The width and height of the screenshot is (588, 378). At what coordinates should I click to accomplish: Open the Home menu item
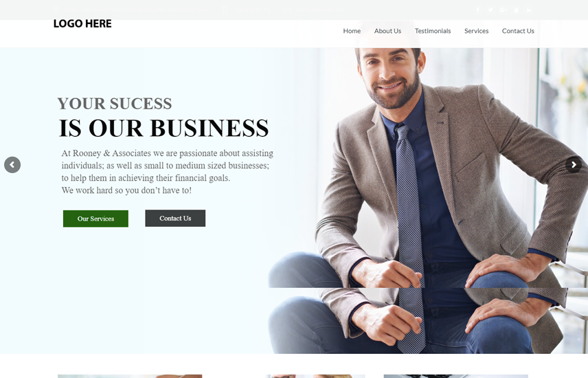[x=352, y=31]
